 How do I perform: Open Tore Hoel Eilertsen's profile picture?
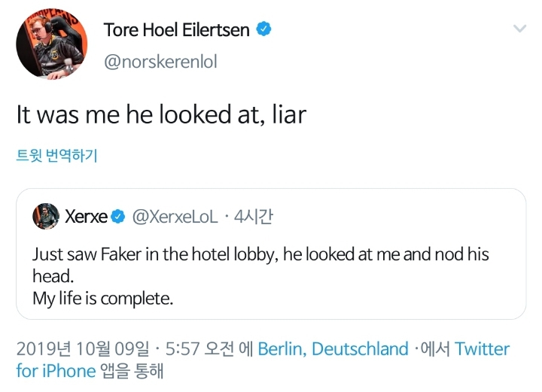[47, 46]
